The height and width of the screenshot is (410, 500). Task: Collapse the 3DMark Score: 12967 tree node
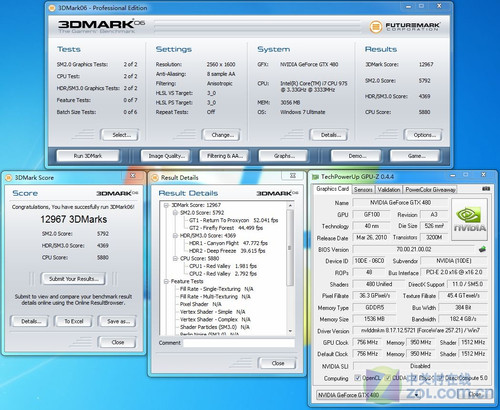166,205
